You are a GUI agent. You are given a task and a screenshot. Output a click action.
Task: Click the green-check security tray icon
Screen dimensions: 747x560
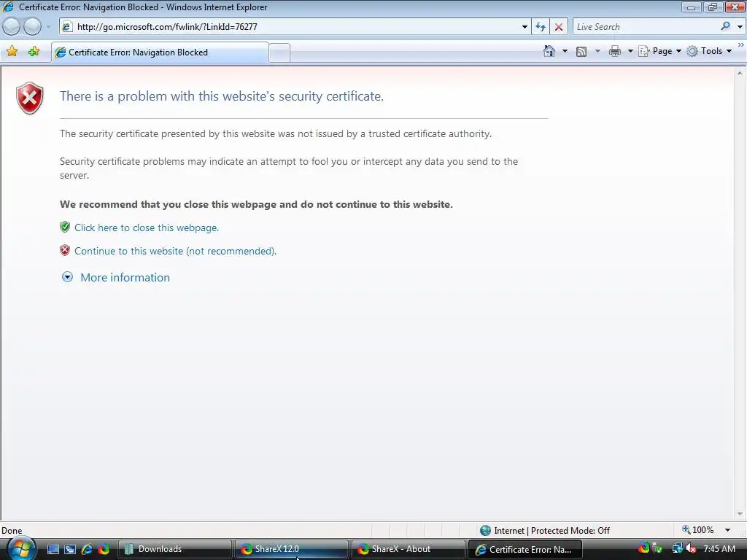click(x=657, y=548)
